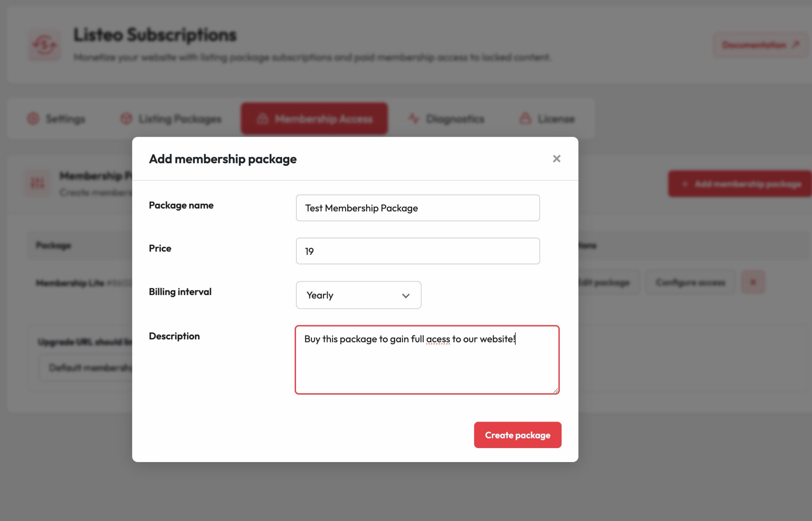Screen dimensions: 812x521
Task: Click the Listeo Subscriptions logo icon
Action: tap(44, 45)
